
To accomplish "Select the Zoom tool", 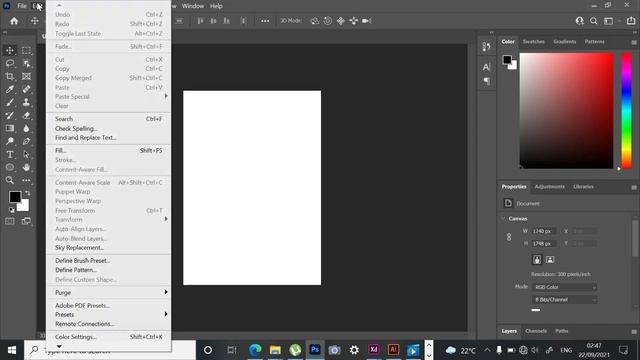I will pyautogui.click(x=10, y=180).
